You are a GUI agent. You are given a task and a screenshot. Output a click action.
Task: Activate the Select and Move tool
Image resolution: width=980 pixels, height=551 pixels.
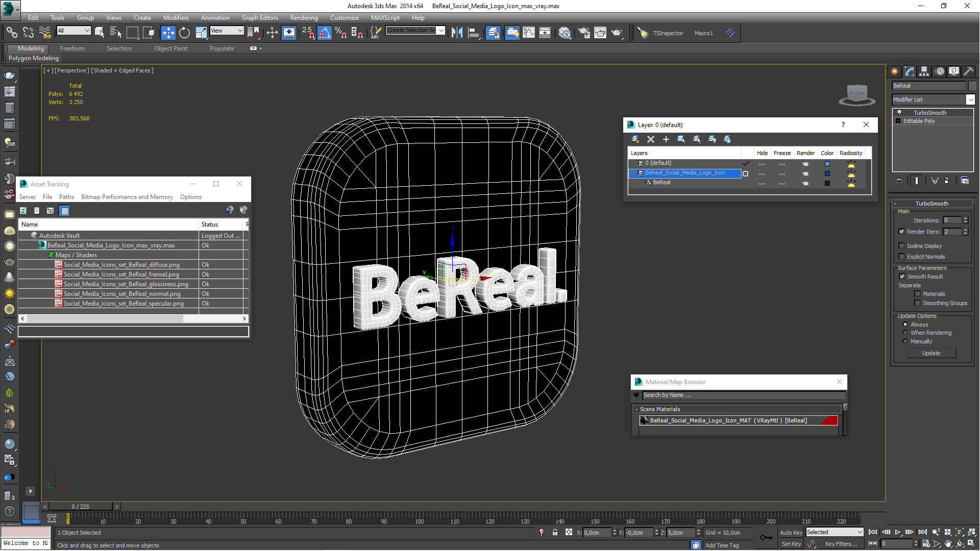point(168,33)
